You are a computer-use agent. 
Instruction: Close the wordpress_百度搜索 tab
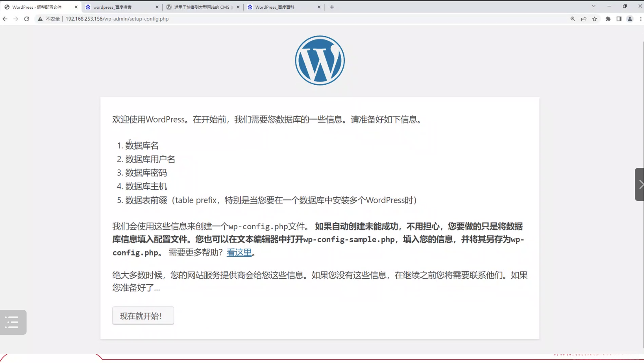(157, 7)
